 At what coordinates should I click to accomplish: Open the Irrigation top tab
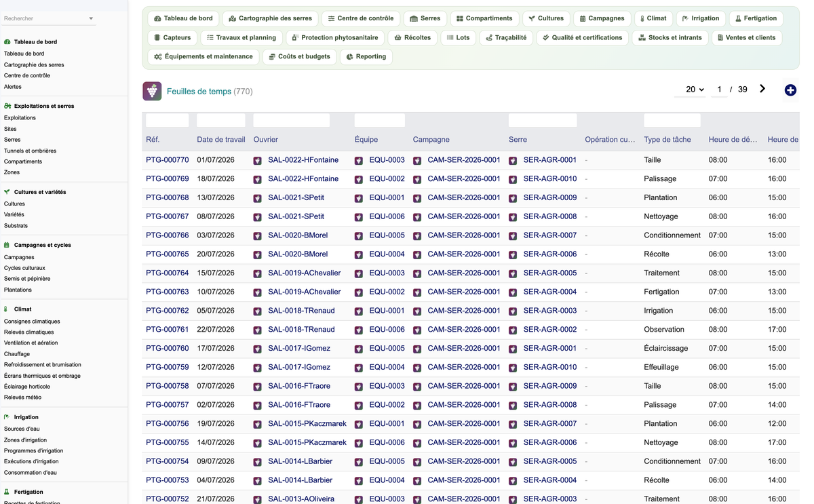click(x=701, y=18)
